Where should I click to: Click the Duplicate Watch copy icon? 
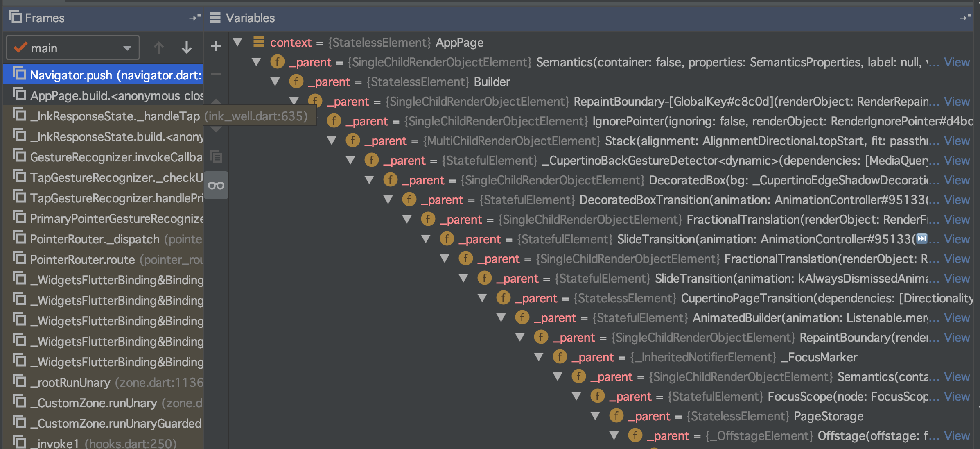pos(216,157)
